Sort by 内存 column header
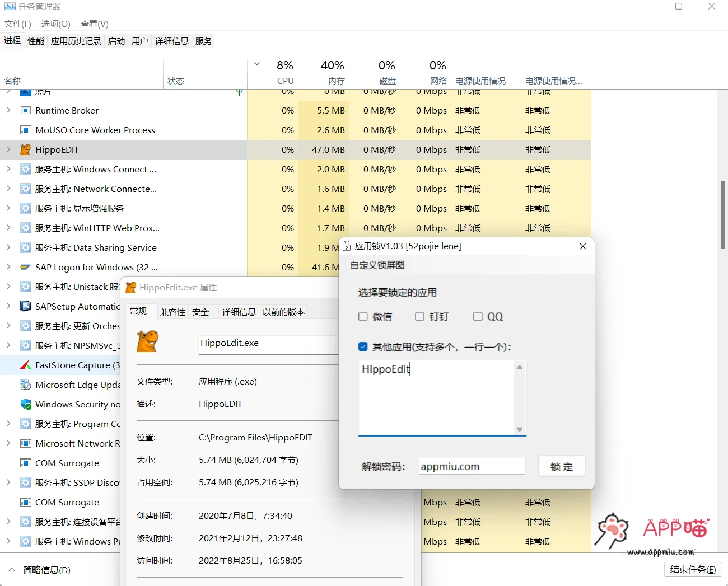This screenshot has height=586, width=728. (324, 73)
